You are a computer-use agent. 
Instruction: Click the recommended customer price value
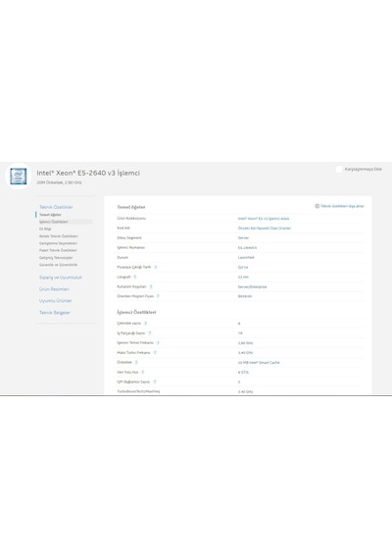coord(245,296)
